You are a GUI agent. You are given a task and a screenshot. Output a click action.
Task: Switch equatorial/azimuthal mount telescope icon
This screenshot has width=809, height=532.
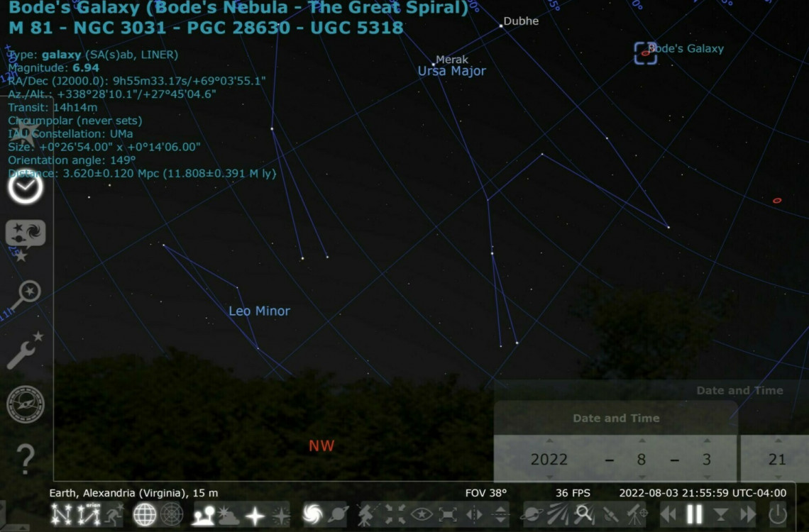click(367, 514)
